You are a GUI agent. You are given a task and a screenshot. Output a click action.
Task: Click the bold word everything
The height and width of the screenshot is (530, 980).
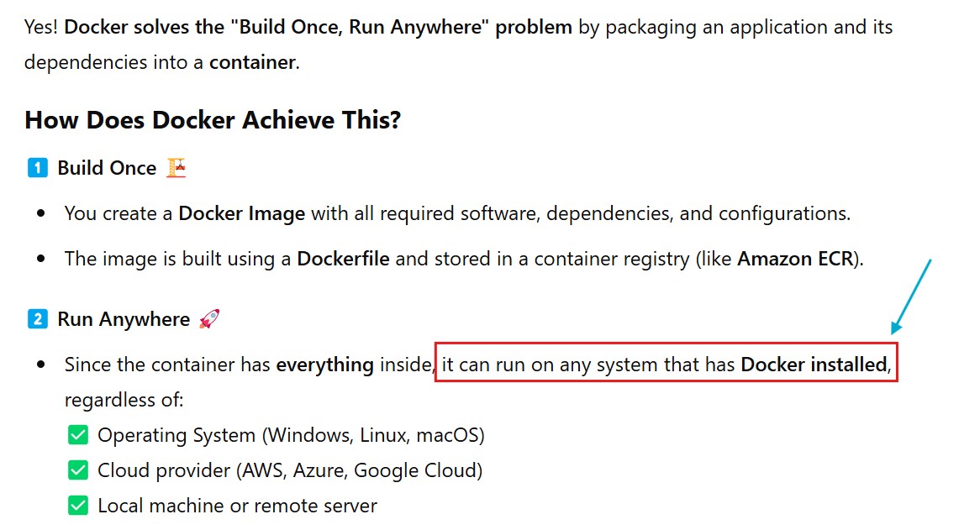(324, 365)
